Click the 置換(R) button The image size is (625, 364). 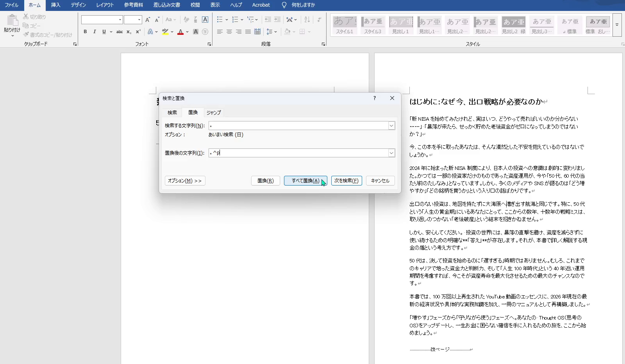[266, 181]
